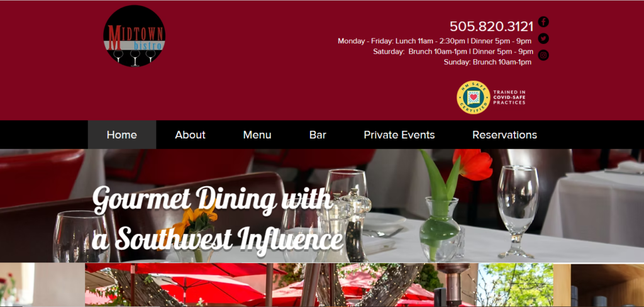Click the Saturday brunch and dinner hours

(453, 52)
